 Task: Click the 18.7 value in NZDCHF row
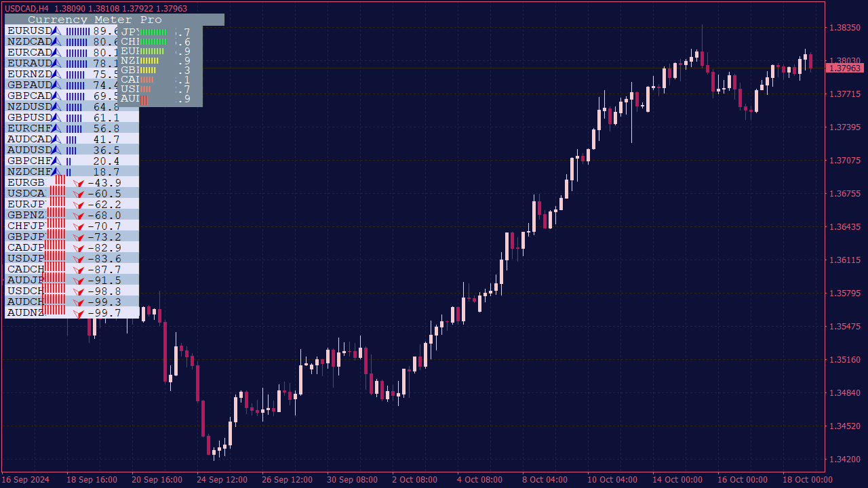point(106,172)
